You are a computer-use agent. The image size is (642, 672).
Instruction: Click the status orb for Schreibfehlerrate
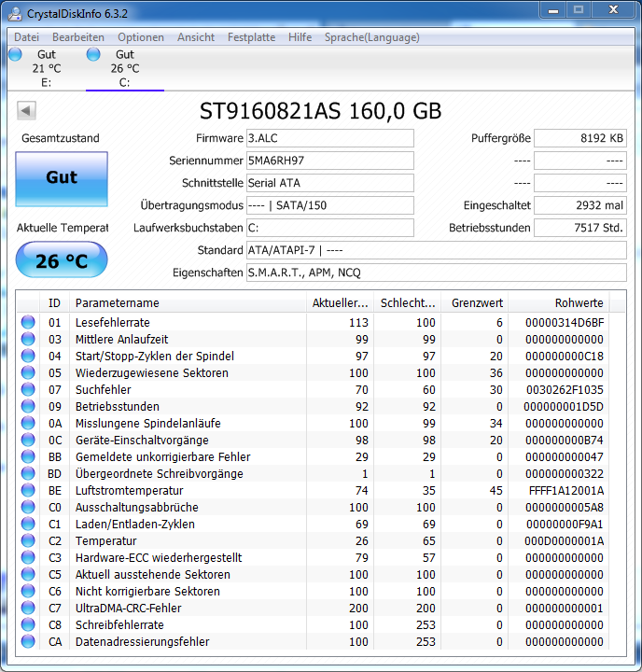[x=28, y=624]
